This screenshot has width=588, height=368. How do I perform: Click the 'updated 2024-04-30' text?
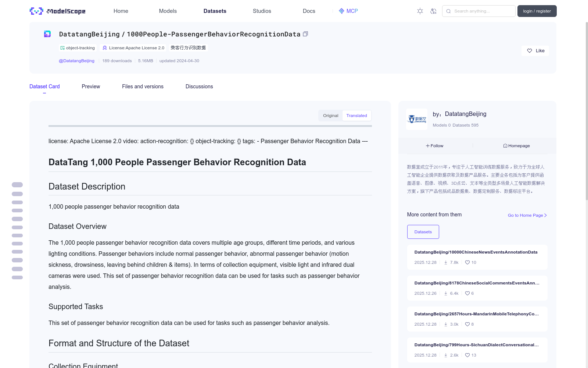tap(179, 61)
